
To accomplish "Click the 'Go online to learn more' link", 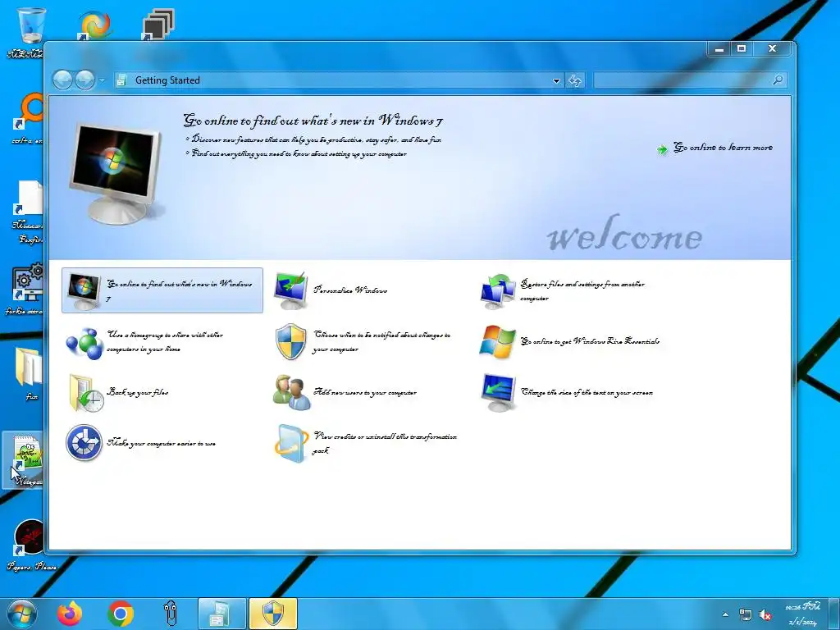I will coord(724,148).
